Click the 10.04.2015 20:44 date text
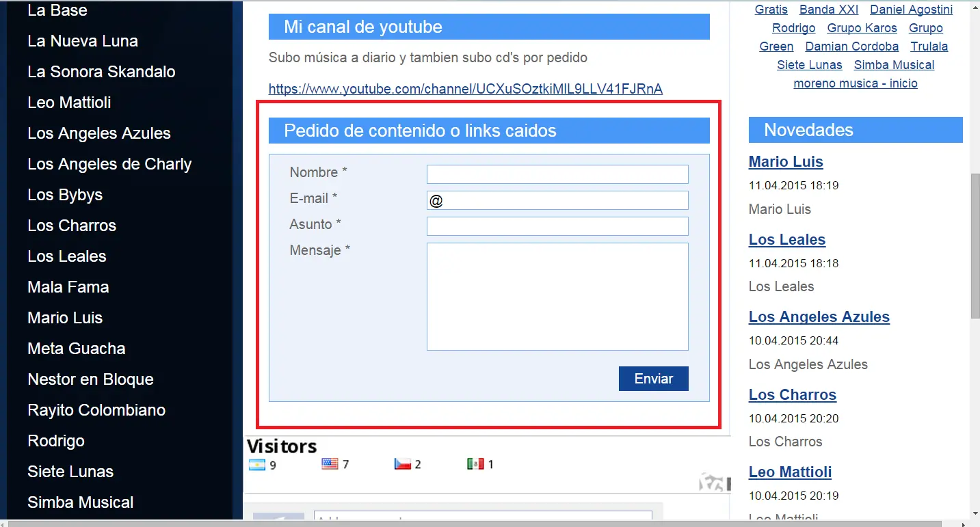Screen dimensions: 980x527 coord(793,340)
